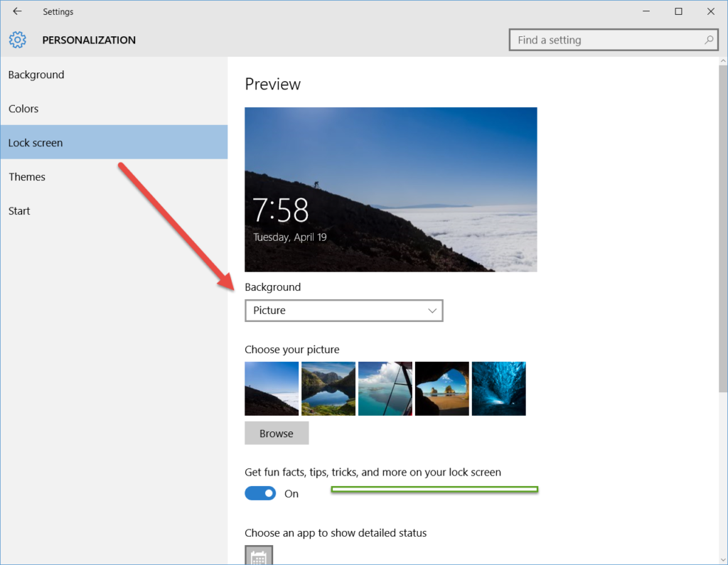The height and width of the screenshot is (565, 728).
Task: Select Lock screen in sidebar
Action: click(114, 143)
